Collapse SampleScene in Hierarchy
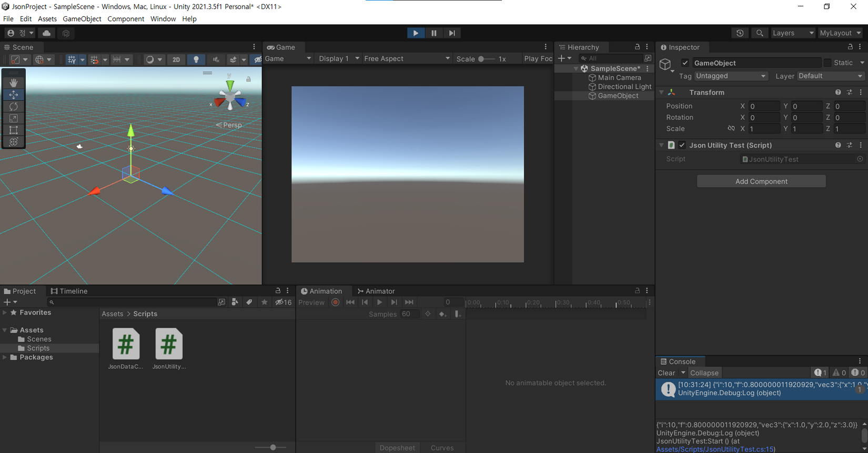The height and width of the screenshot is (453, 868). coord(576,69)
